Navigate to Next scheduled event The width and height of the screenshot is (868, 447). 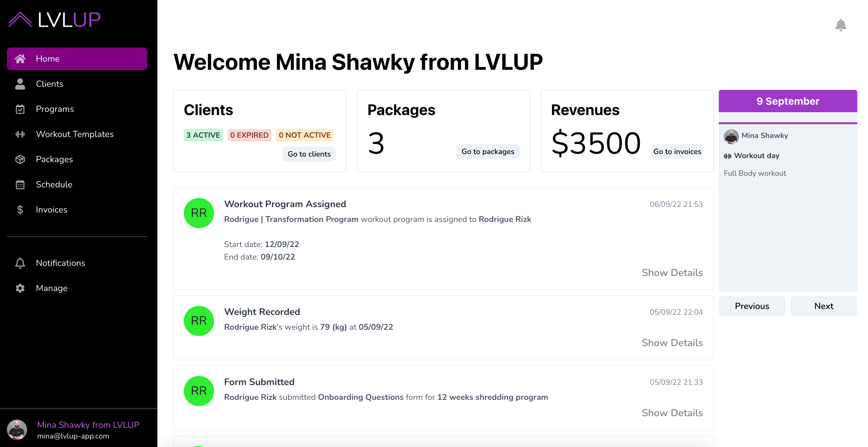pyautogui.click(x=824, y=306)
